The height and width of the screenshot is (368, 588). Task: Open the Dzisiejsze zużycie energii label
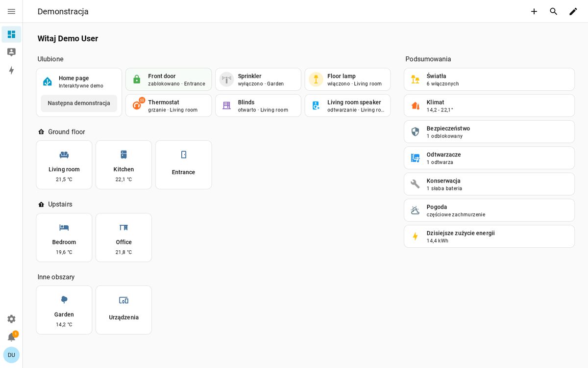pyautogui.click(x=461, y=233)
